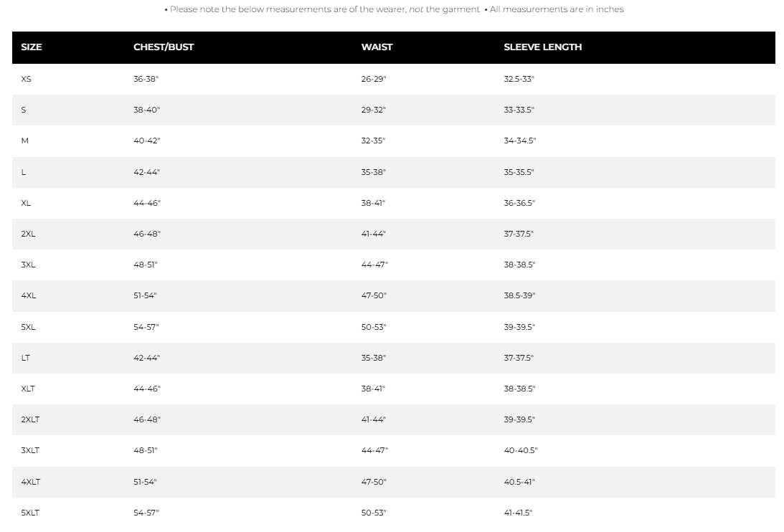Click the measurements note text above table
This screenshot has height=532, width=784.
pyautogui.click(x=394, y=9)
